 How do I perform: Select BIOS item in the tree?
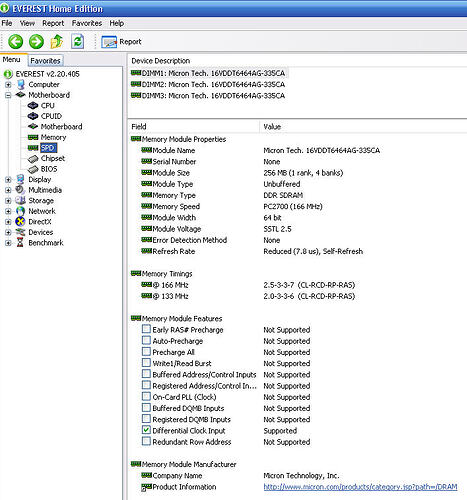[49, 169]
